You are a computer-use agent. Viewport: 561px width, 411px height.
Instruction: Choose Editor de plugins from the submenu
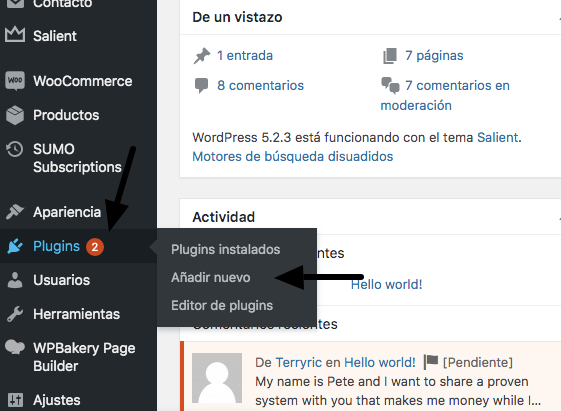pos(222,305)
